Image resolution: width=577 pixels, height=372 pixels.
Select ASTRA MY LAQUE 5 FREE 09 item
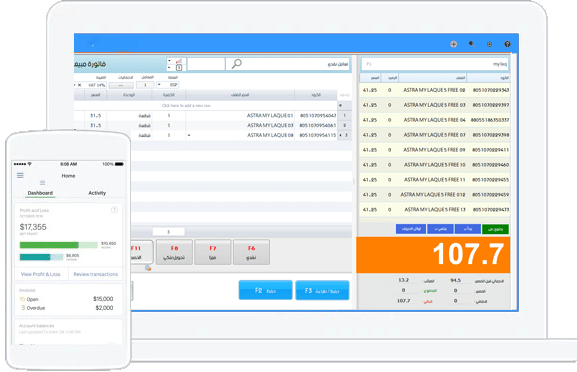tap(435, 150)
